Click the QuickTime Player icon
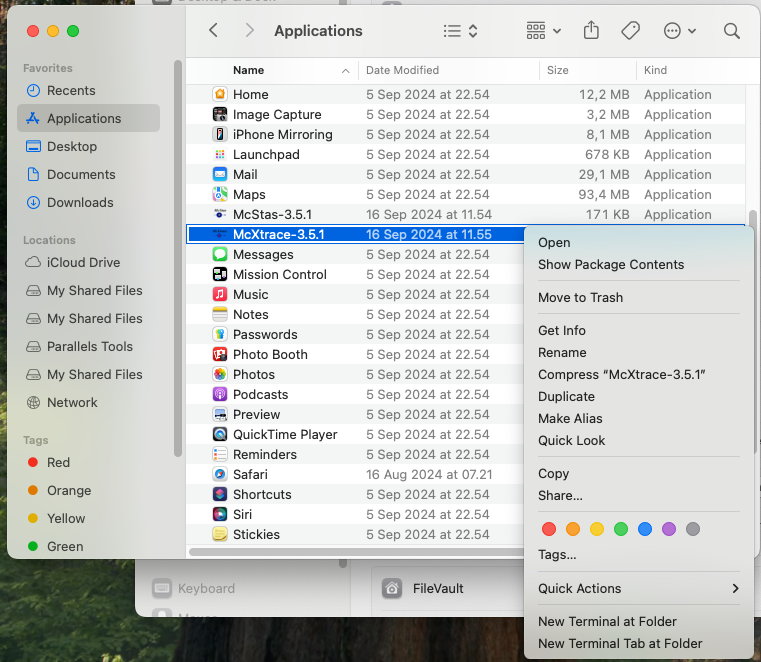 point(220,435)
